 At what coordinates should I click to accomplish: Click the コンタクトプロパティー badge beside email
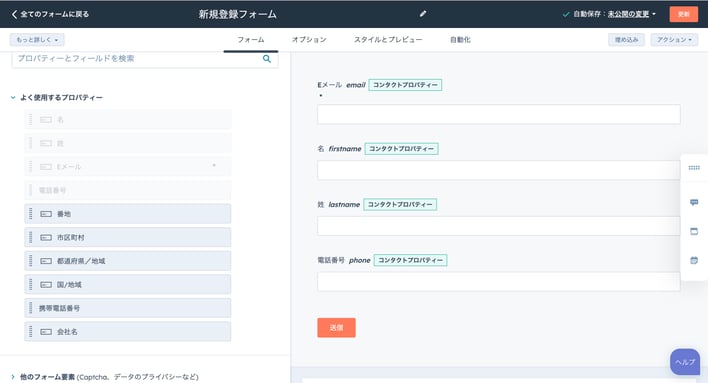point(405,85)
